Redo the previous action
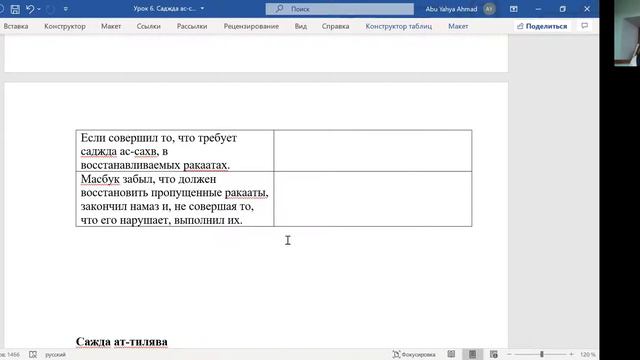640x360 pixels. [x=51, y=9]
